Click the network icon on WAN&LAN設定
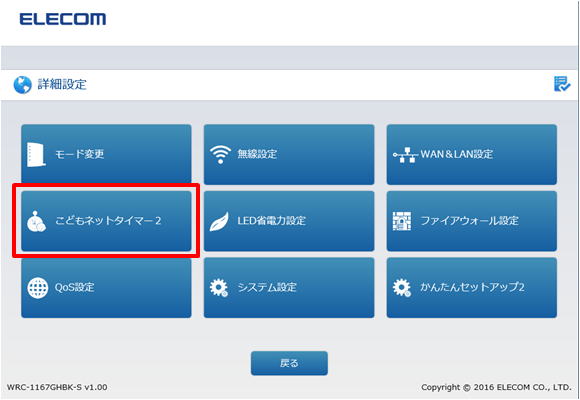 click(x=405, y=155)
